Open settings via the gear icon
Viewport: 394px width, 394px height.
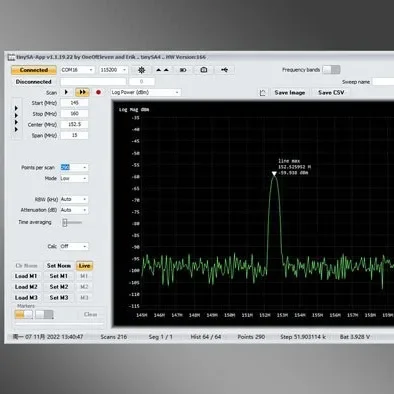[x=141, y=70]
